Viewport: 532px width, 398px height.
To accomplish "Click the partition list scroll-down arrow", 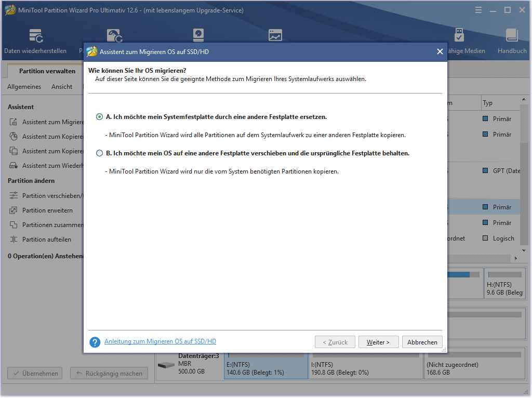I will pyautogui.click(x=524, y=250).
